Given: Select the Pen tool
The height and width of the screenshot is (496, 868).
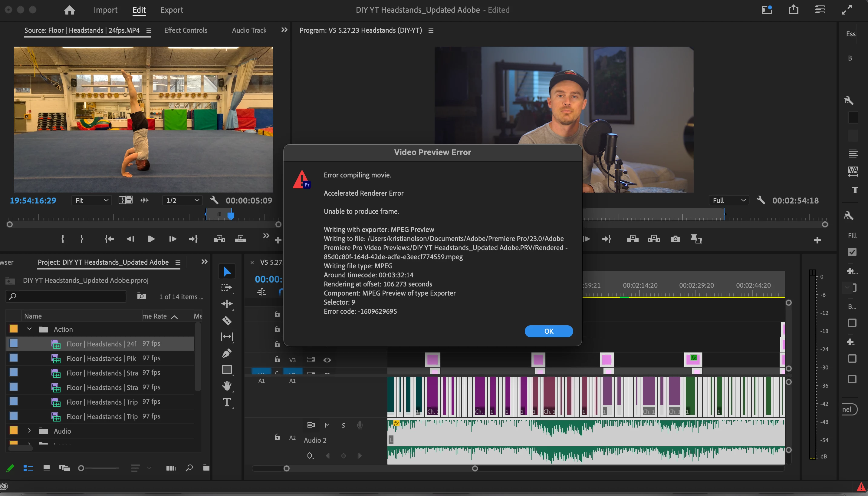Looking at the screenshot, I should click(227, 353).
